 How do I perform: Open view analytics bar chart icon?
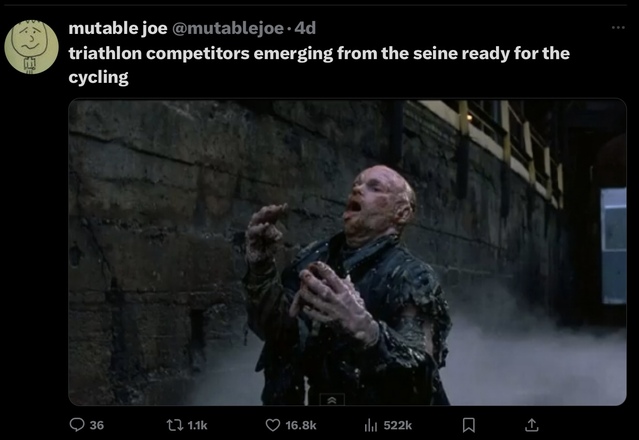point(370,425)
